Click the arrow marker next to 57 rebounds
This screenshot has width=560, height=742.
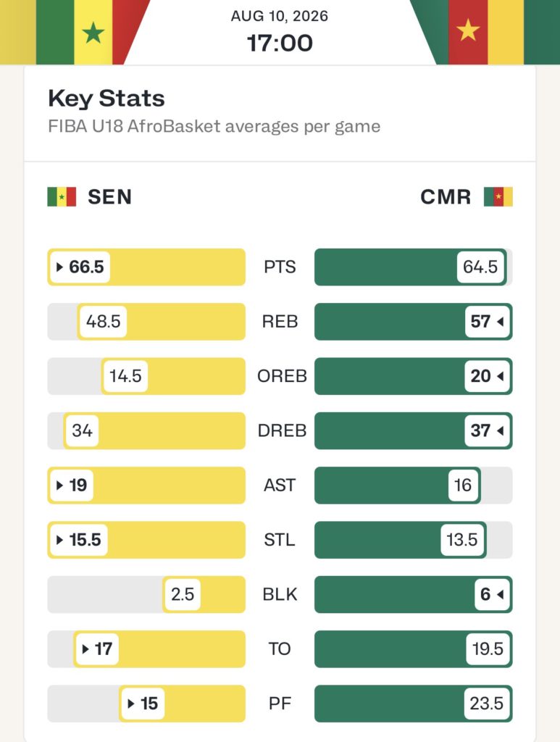[x=501, y=322]
